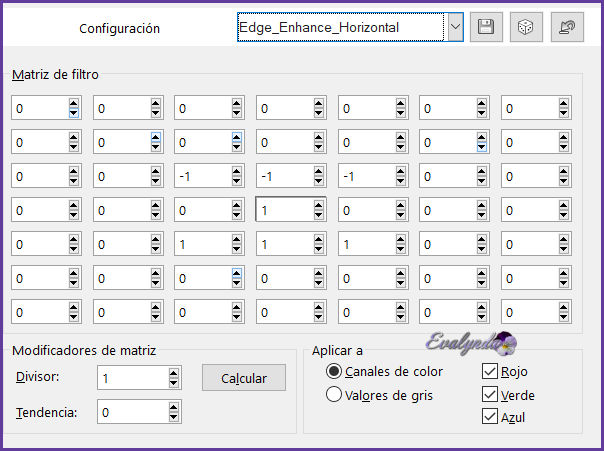This screenshot has width=604, height=451.
Task: Select the Canales de color radio option
Action: 334,372
